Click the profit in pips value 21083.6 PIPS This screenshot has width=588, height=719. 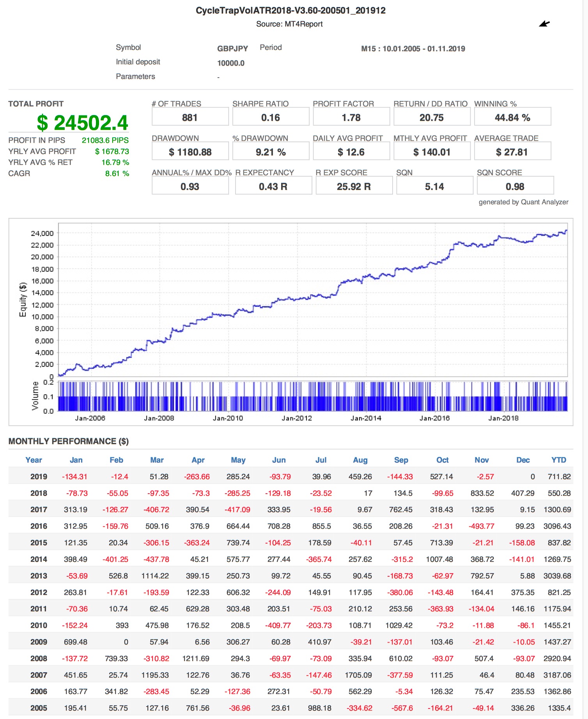point(105,140)
